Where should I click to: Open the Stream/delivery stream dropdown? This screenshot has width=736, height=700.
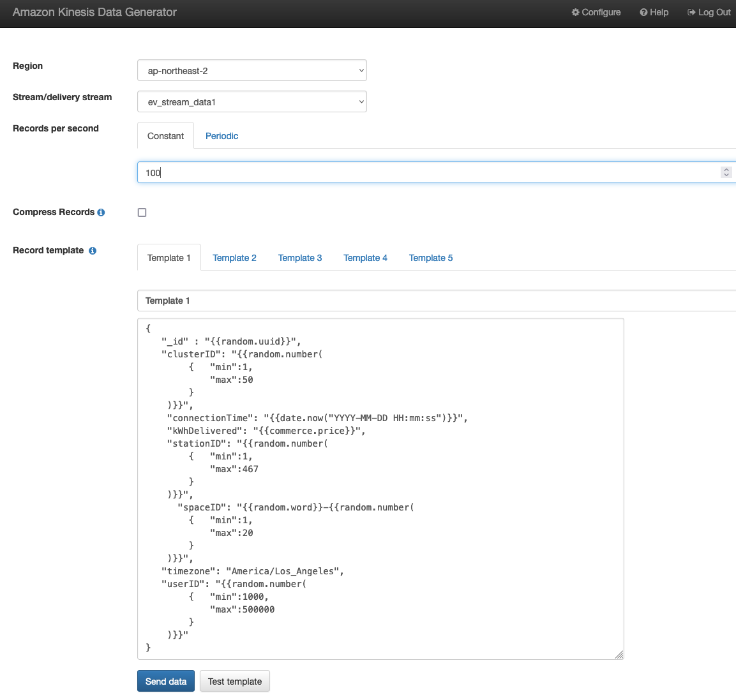click(252, 102)
